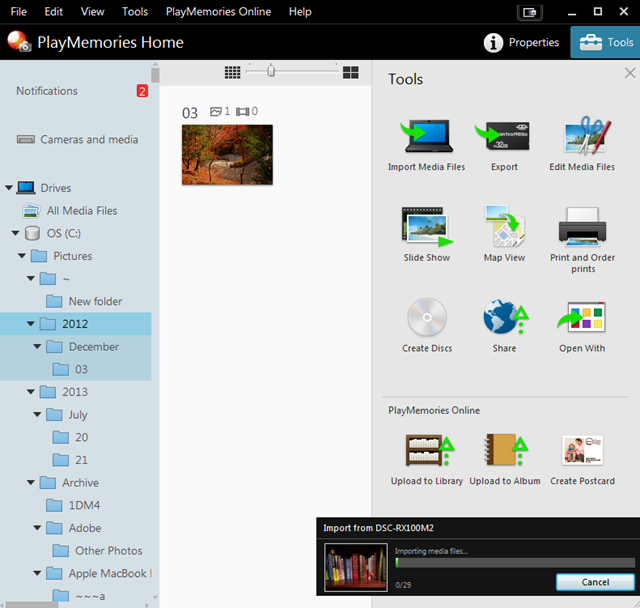640x608 pixels.
Task: Open the View menu
Action: tap(92, 11)
